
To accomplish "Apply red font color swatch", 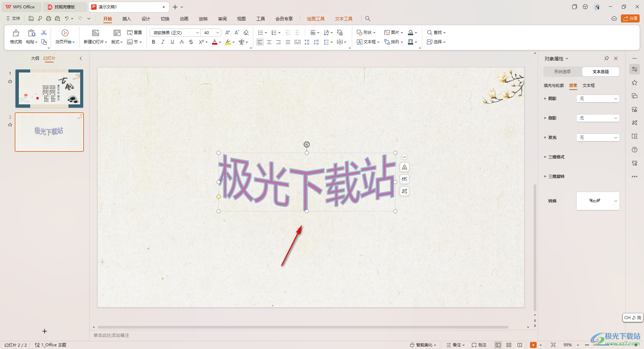I will coord(215,42).
